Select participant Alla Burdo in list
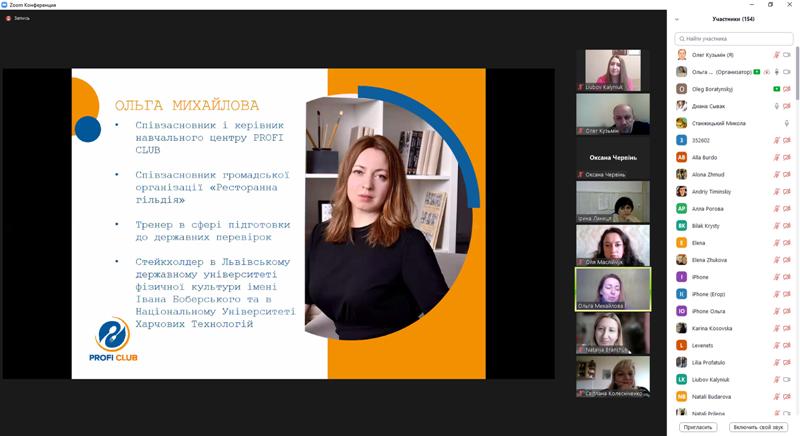 [734, 158]
